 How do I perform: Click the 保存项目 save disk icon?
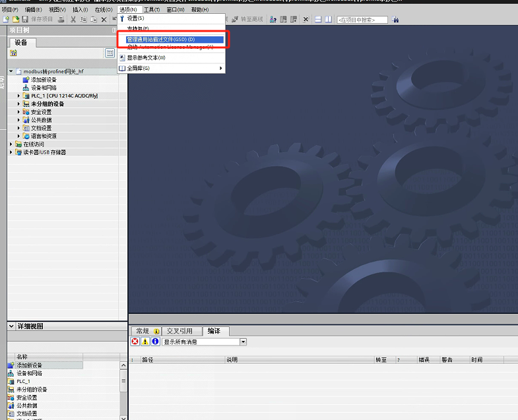25,20
